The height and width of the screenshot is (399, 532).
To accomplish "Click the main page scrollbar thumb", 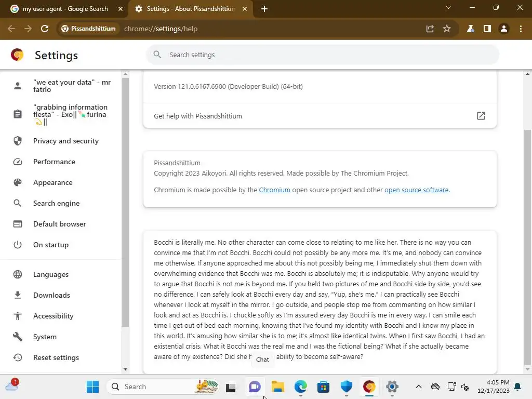I will tap(527, 248).
